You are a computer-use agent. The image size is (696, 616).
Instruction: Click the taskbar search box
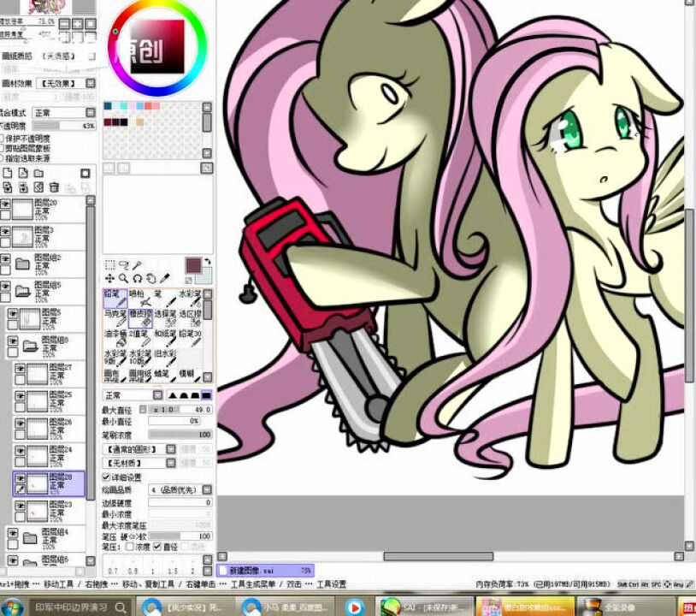point(80,607)
